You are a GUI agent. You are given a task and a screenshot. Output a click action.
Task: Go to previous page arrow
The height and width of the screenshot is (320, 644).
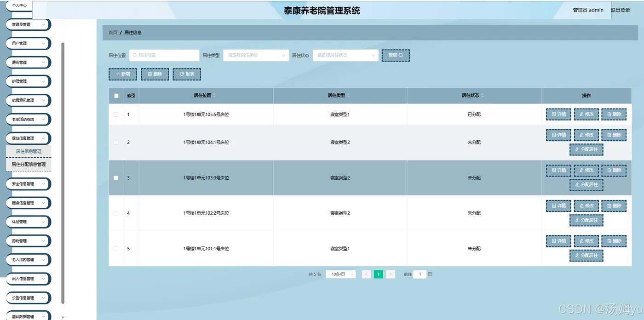366,274
